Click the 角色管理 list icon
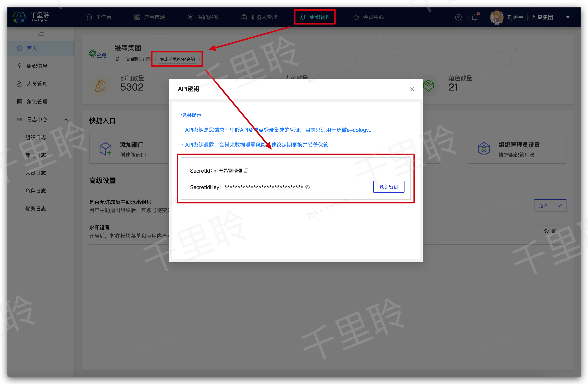Image resolution: width=588 pixels, height=384 pixels. tap(20, 102)
